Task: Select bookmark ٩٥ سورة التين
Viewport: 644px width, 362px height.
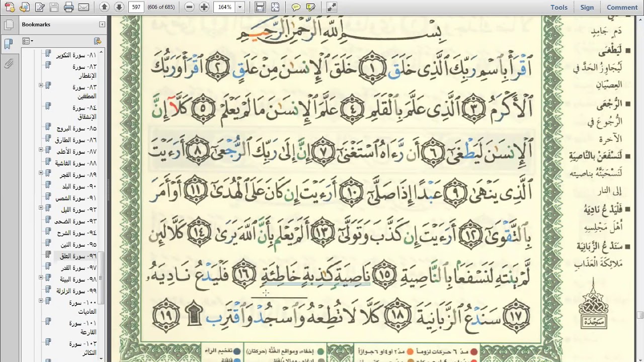Action: click(x=78, y=244)
